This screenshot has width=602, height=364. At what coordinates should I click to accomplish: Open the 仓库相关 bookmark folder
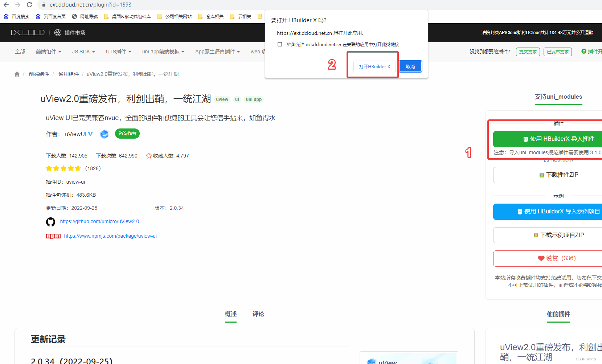(x=211, y=16)
